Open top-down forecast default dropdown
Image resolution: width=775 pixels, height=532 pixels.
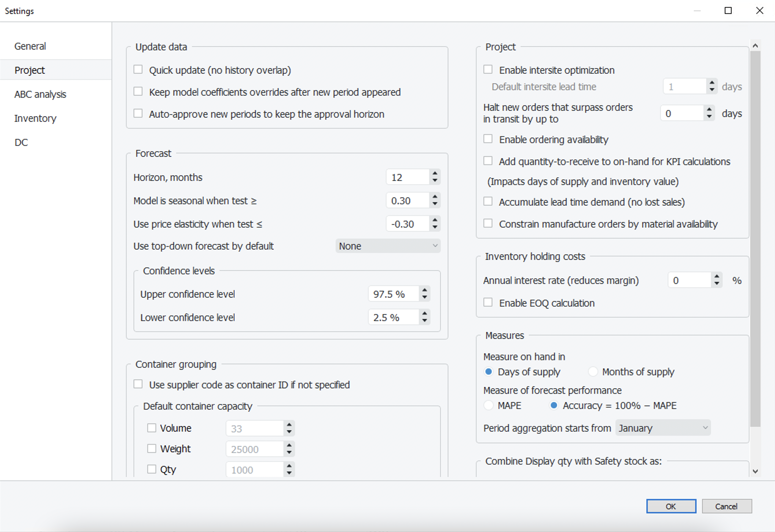(x=388, y=246)
